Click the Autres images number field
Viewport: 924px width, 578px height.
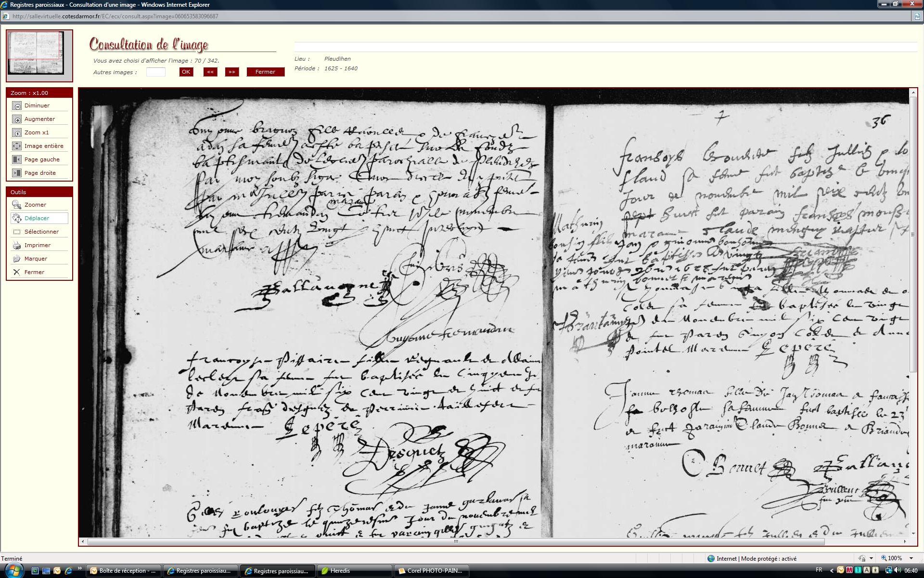click(155, 72)
